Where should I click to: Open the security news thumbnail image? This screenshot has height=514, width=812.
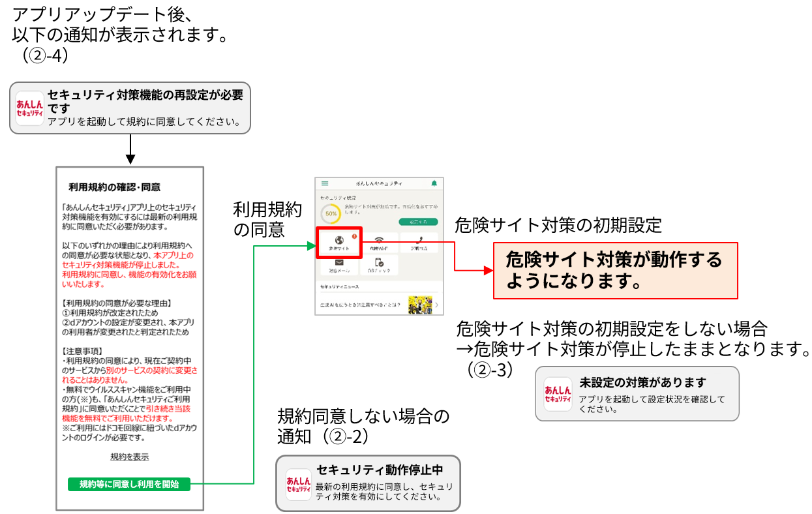tap(420, 305)
